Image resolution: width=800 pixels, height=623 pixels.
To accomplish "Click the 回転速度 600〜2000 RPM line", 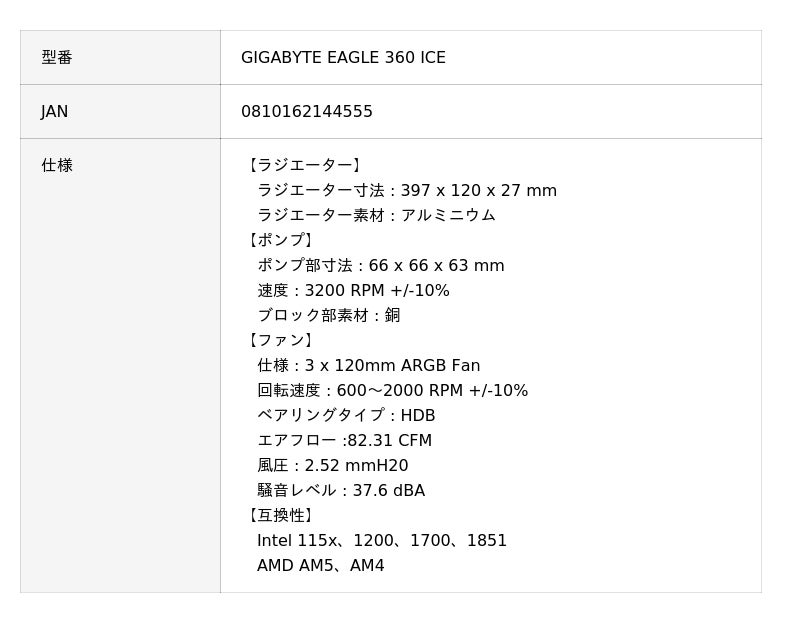I will click(392, 391).
